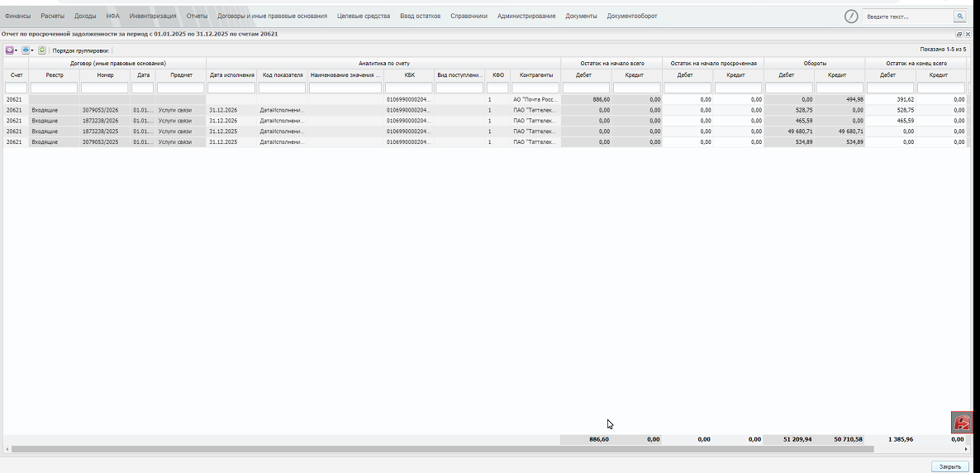Restore the report window with the overlapping squares icon
The width and height of the screenshot is (980, 473).
959,35
